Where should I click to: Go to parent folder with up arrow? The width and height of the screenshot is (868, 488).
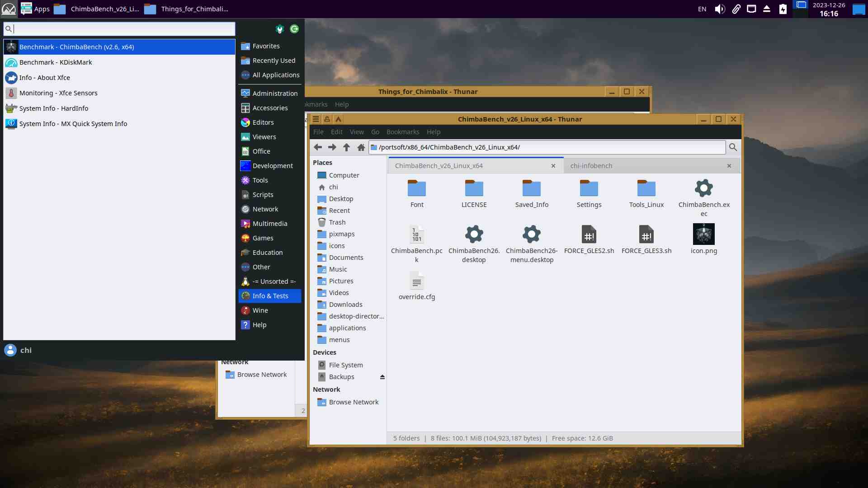click(346, 147)
